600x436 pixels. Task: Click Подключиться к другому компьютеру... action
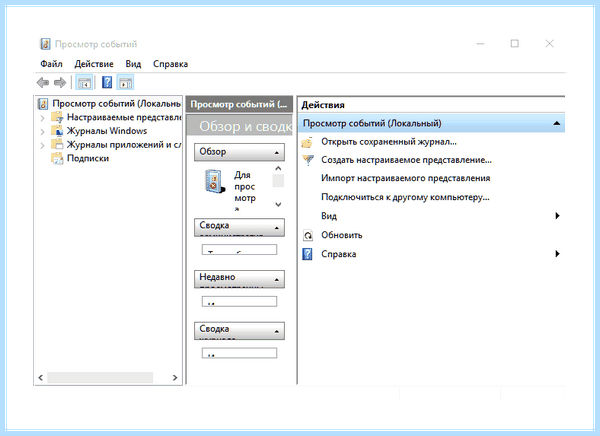coord(405,197)
